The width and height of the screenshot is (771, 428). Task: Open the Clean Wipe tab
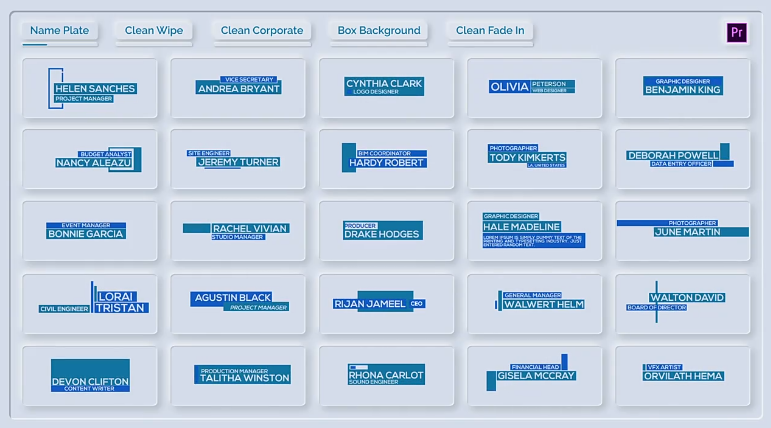pos(153,31)
